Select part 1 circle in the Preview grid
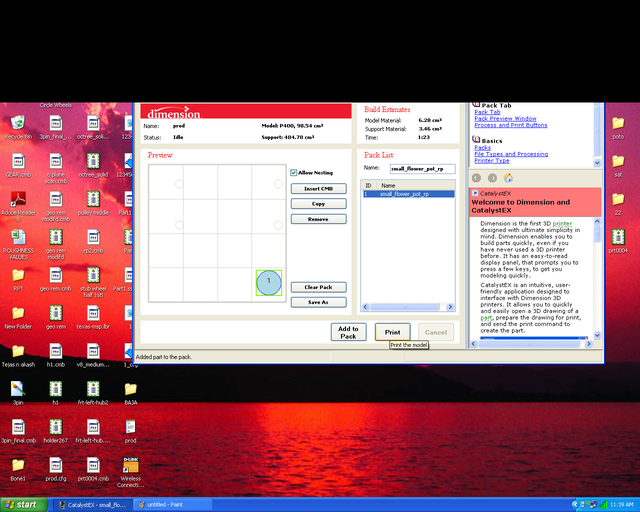Viewport: 640px width, 512px height. pos(269,283)
